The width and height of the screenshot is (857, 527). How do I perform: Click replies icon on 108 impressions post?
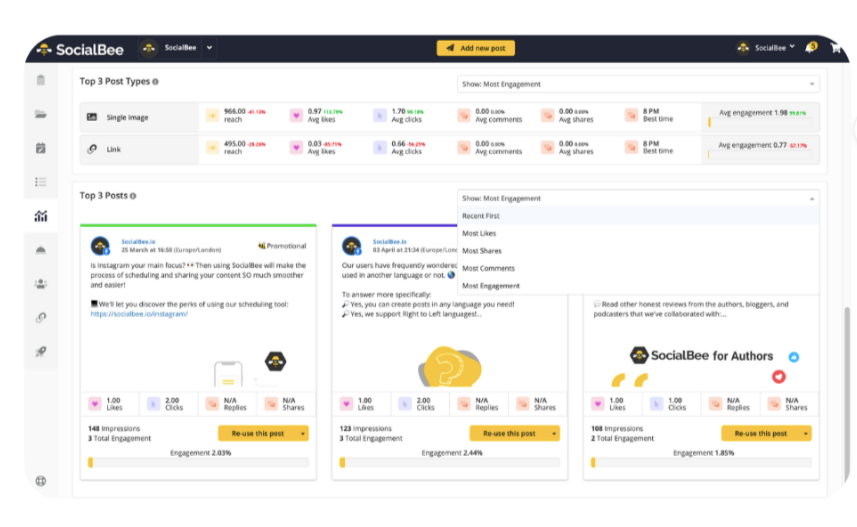[x=715, y=404]
